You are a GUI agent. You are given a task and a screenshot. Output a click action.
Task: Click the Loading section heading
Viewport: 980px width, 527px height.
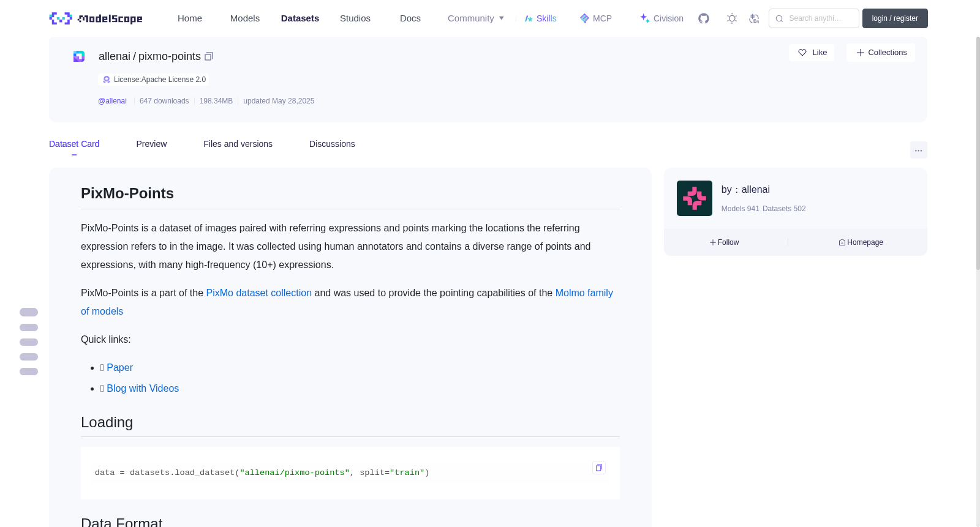click(x=107, y=422)
